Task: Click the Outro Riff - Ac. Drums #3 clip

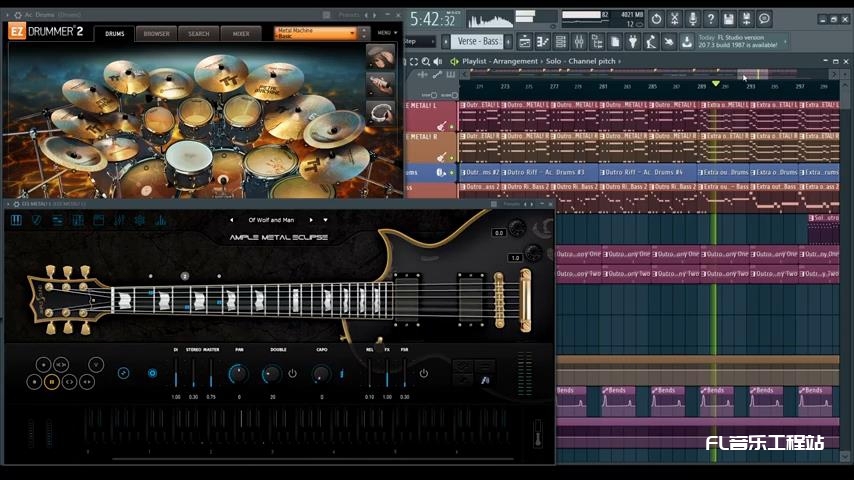Action: pyautogui.click(x=549, y=172)
